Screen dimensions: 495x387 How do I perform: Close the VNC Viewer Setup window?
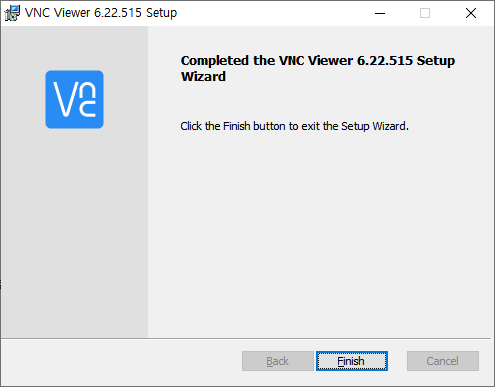(x=471, y=13)
